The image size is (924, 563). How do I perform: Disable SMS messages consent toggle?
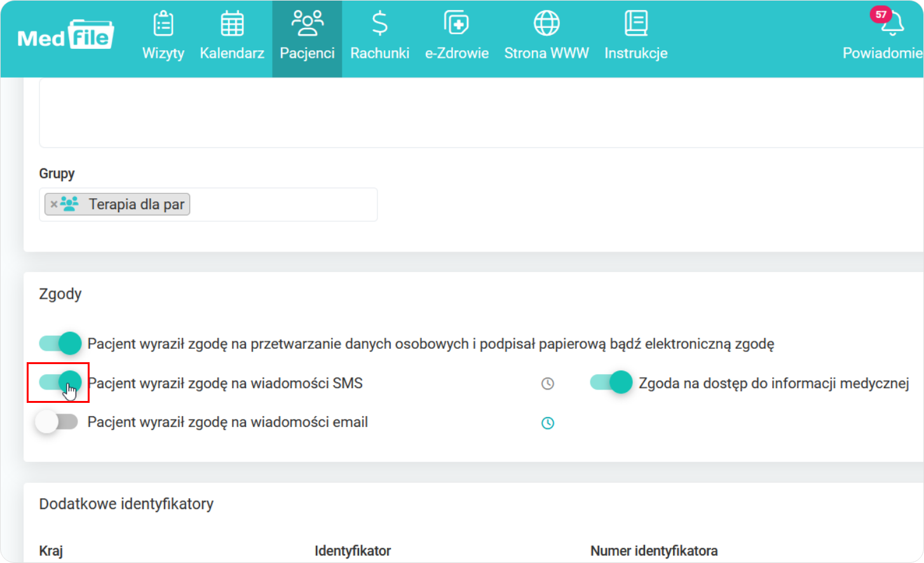pyautogui.click(x=60, y=383)
